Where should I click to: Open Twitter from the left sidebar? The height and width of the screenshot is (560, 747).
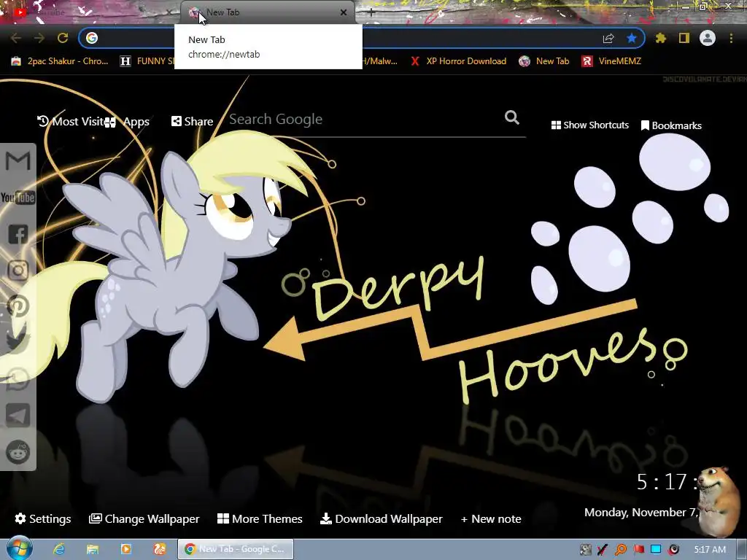pos(18,343)
